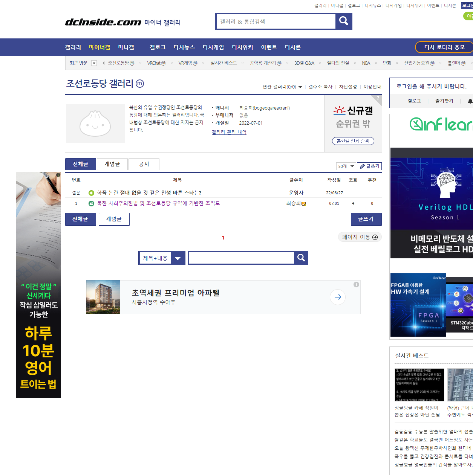Viewport: 473px width, 476px height.
Task: Click author 운영자 in post list
Action: click(x=296, y=193)
